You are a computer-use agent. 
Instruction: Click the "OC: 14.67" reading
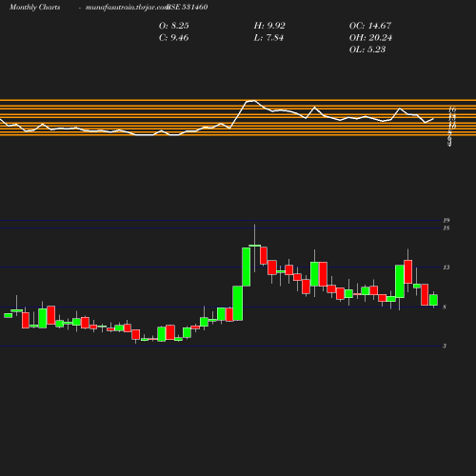point(370,26)
